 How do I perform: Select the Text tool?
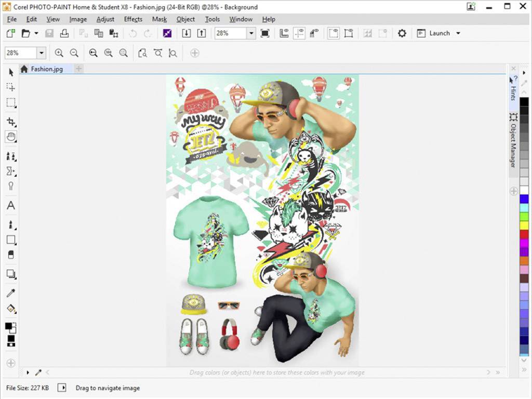(x=10, y=206)
